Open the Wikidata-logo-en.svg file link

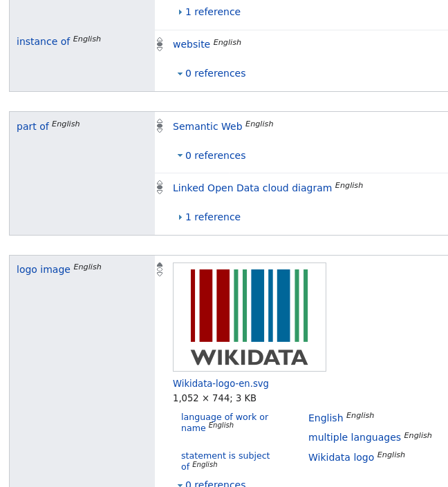pos(221,383)
